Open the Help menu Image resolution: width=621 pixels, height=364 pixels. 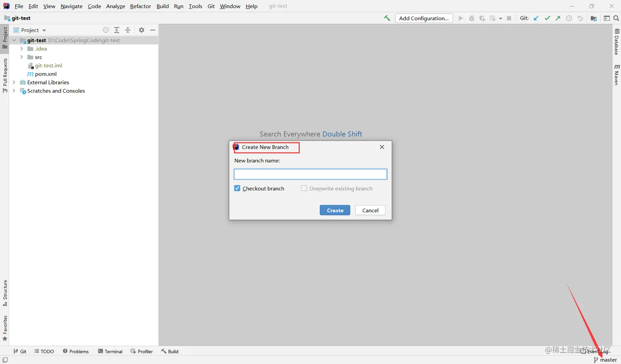[x=251, y=6]
